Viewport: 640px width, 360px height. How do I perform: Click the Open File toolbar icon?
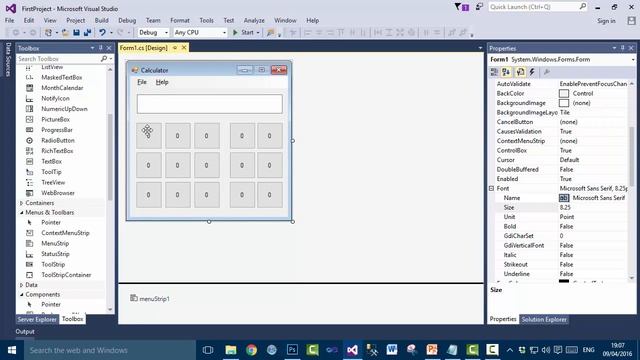65,33
